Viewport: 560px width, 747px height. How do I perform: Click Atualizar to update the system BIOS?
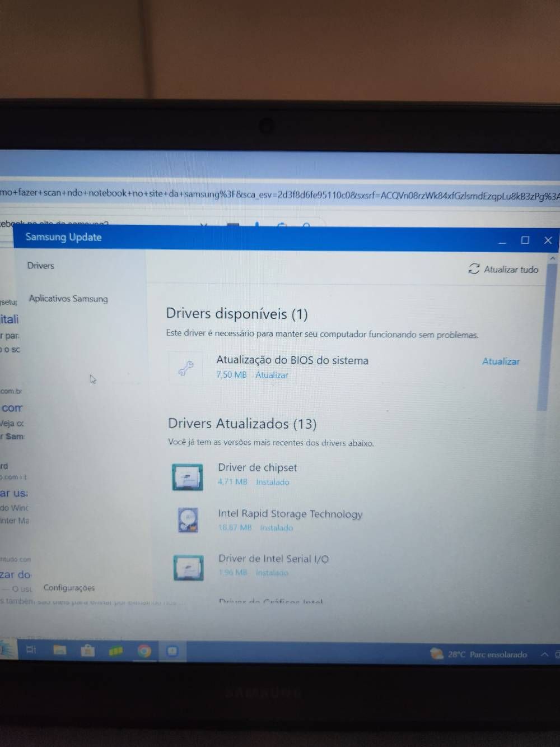coord(501,361)
